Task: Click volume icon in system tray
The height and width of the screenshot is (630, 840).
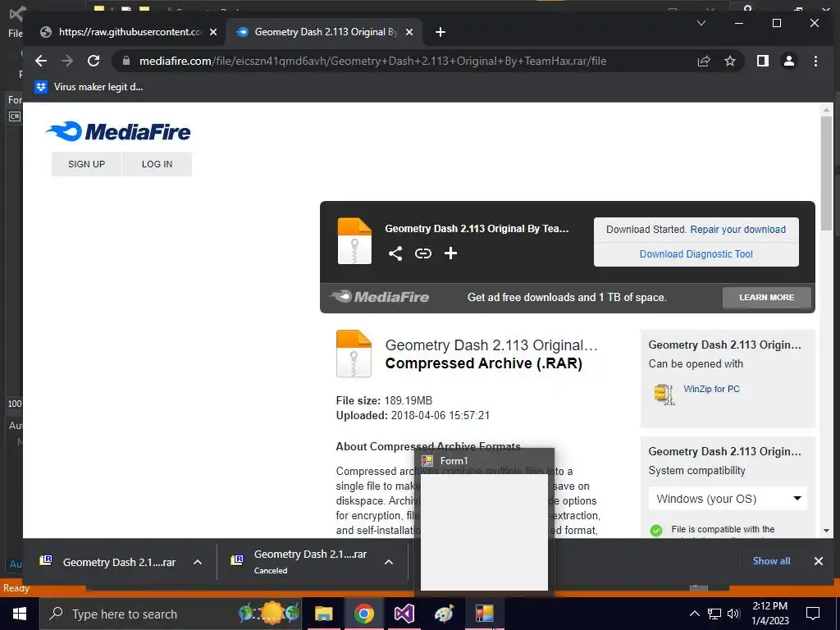Action: coord(733,614)
